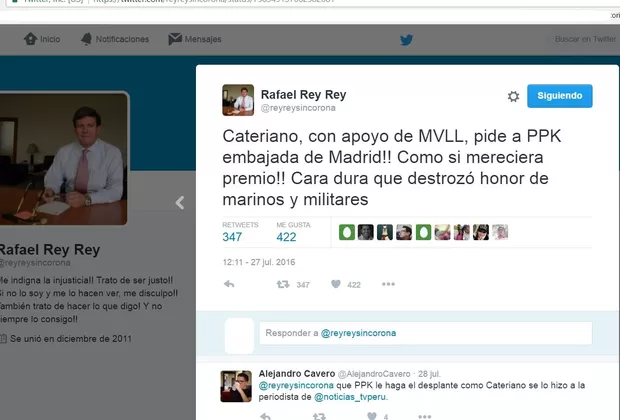
Task: Click @AlejandroCavero handle in reply
Action: (x=374, y=374)
